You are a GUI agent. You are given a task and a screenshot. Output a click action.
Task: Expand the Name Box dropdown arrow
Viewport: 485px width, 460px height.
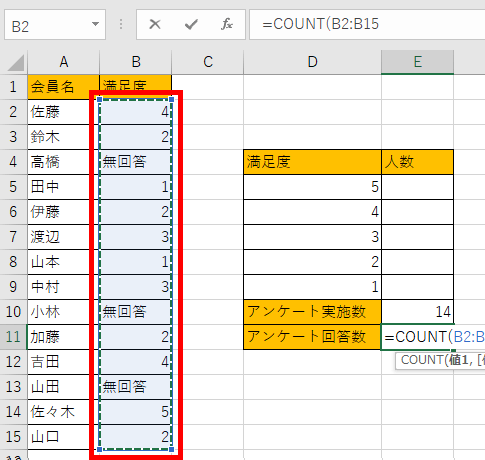(95, 24)
